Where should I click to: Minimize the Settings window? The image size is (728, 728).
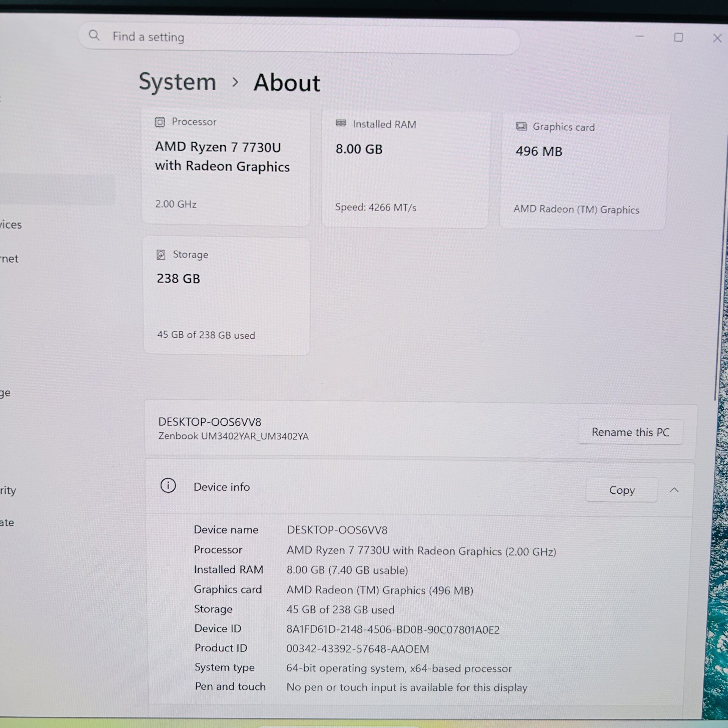point(640,36)
